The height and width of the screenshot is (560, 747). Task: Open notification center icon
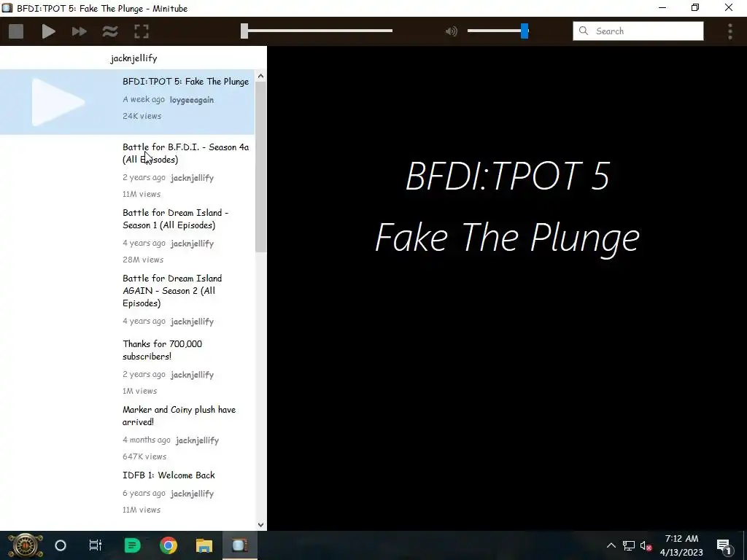click(724, 545)
